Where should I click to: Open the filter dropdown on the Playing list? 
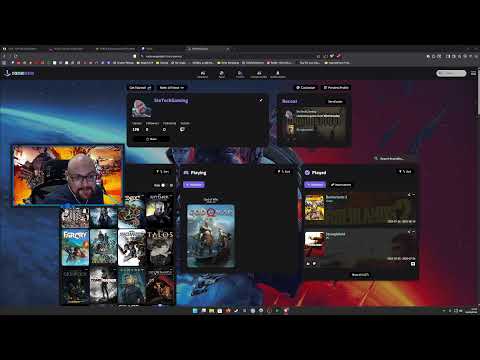284,172
